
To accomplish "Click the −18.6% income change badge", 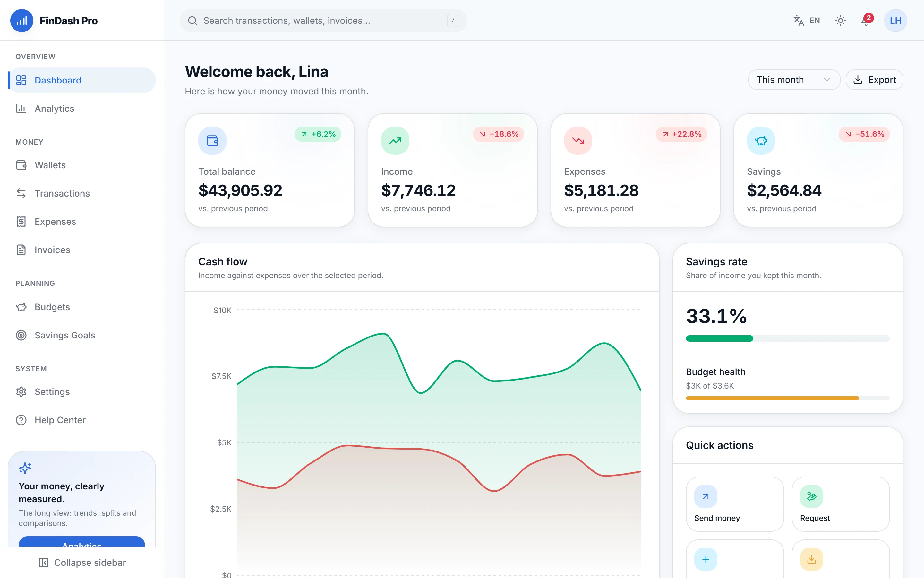I will pyautogui.click(x=499, y=134).
